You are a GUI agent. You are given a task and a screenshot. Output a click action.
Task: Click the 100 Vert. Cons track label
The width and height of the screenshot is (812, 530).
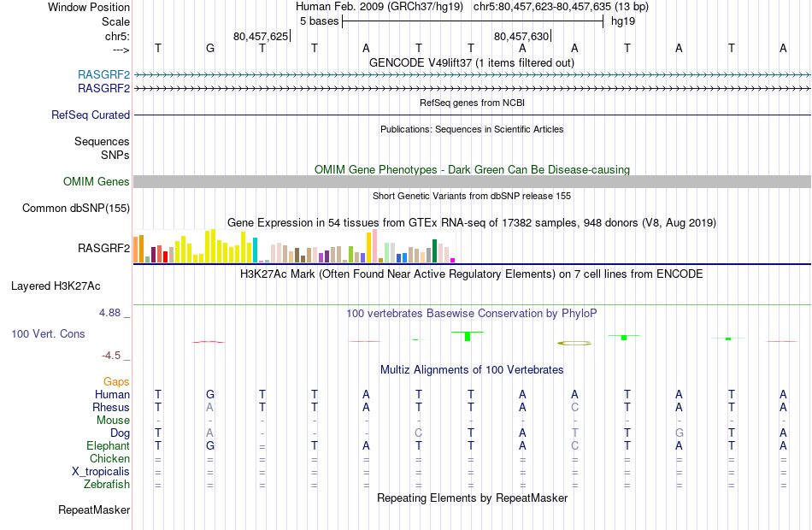[48, 333]
